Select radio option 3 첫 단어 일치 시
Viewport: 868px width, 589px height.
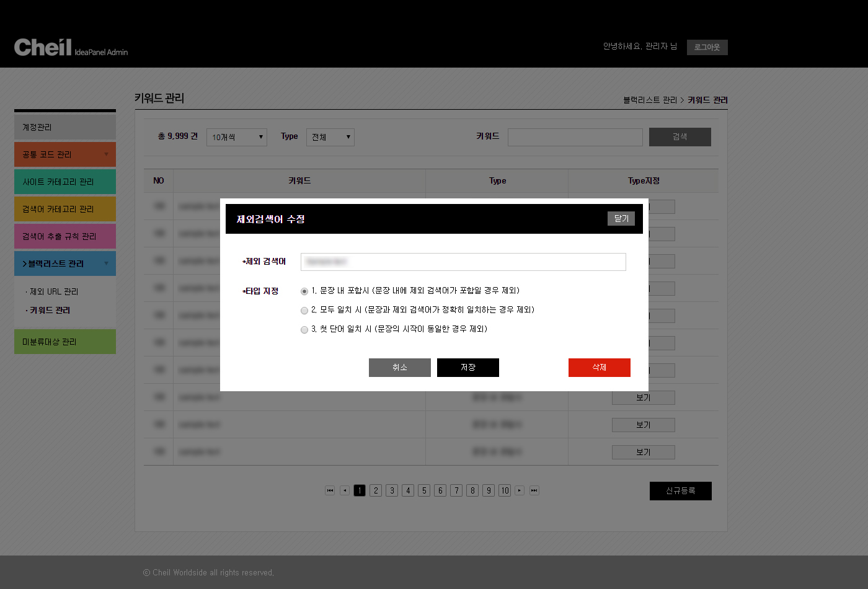(x=304, y=330)
